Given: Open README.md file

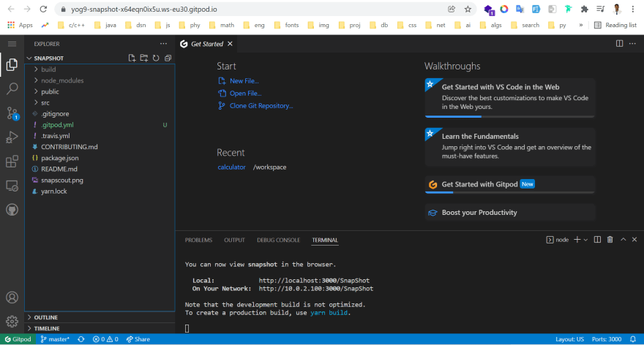Looking at the screenshot, I should pyautogui.click(x=100, y=169).
